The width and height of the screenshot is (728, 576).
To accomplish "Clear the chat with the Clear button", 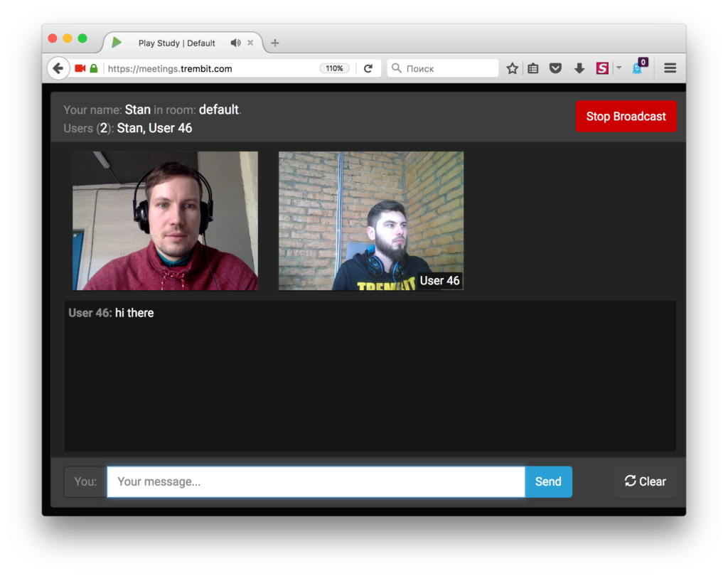I will (646, 481).
